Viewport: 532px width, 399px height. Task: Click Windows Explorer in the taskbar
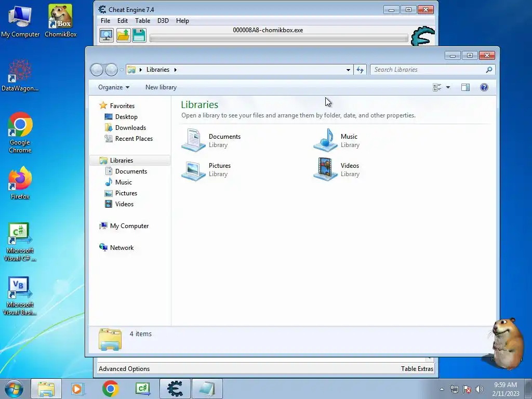(46, 389)
